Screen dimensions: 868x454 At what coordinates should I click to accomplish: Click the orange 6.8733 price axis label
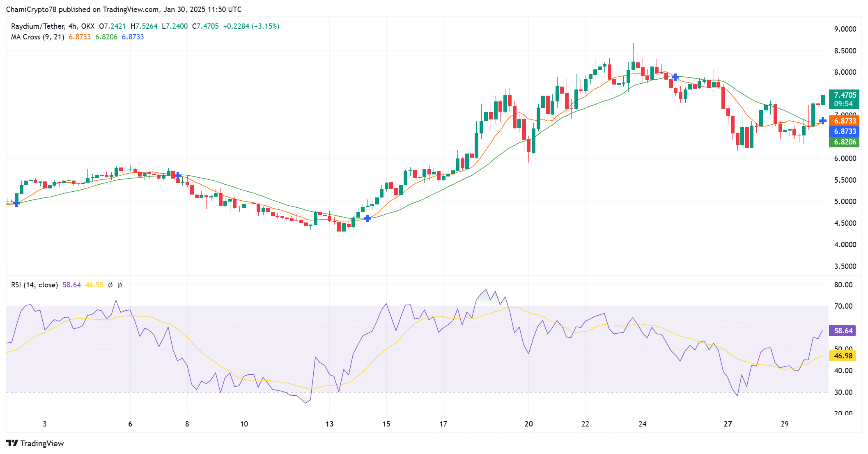pyautogui.click(x=845, y=121)
